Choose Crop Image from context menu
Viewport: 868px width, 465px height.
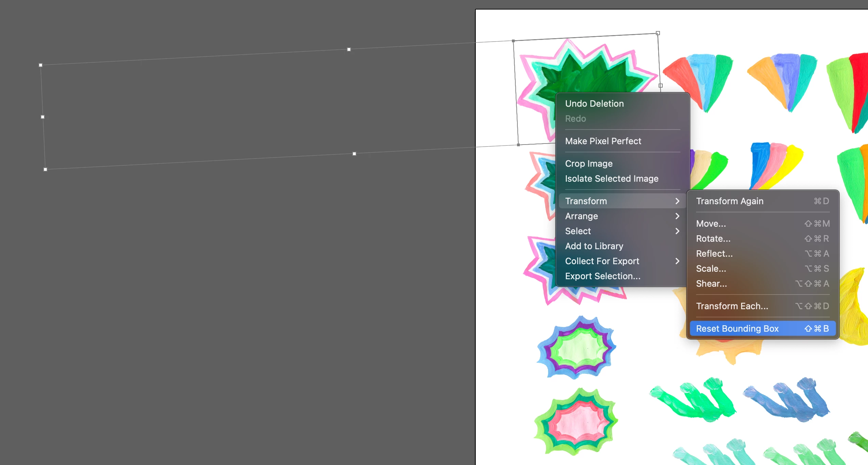click(589, 164)
